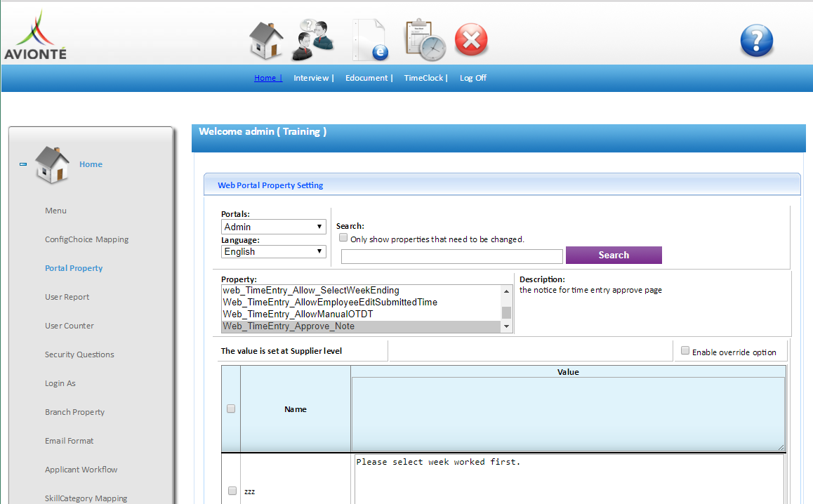Tick the checkbox in the zzz row
Screen dimensions: 813x504
pos(232,491)
